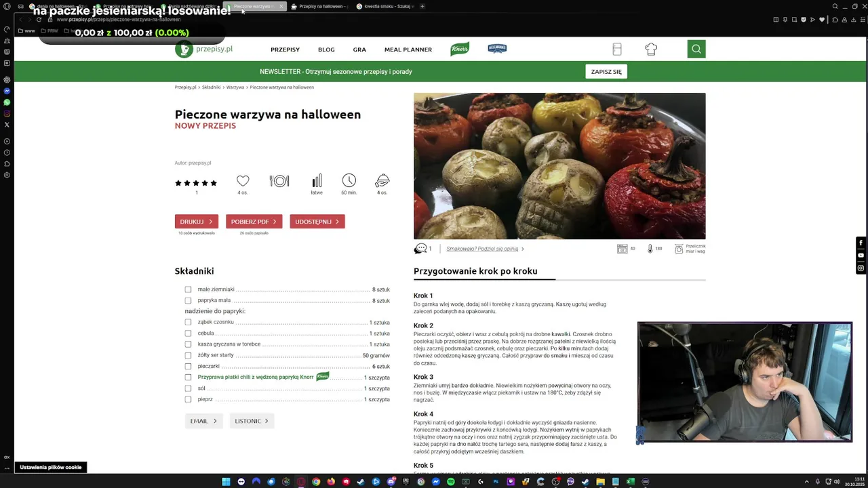
Task: Click the przepisy.pl logo
Action: point(204,49)
